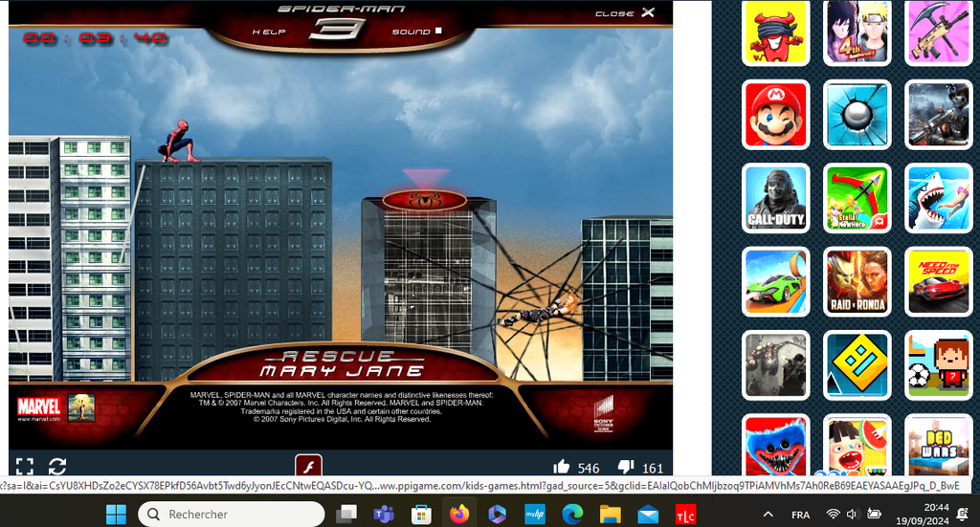
Task: Open the Marvel logo link
Action: click(x=38, y=408)
